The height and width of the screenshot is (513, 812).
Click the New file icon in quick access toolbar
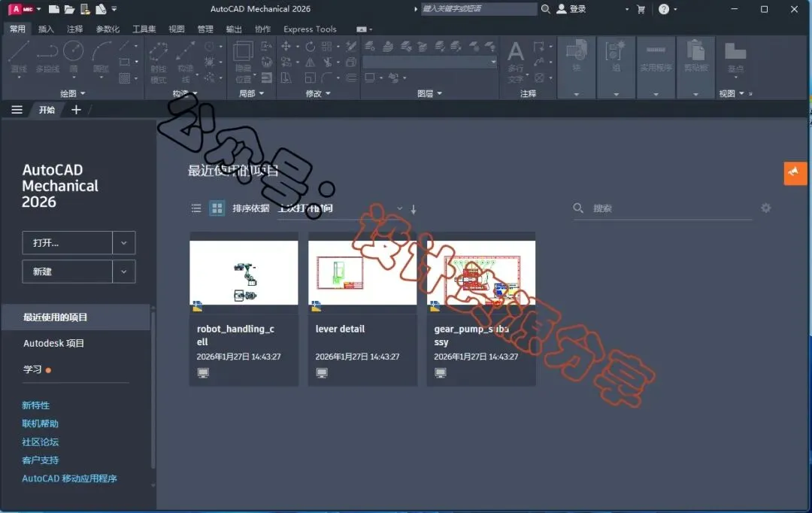53,9
